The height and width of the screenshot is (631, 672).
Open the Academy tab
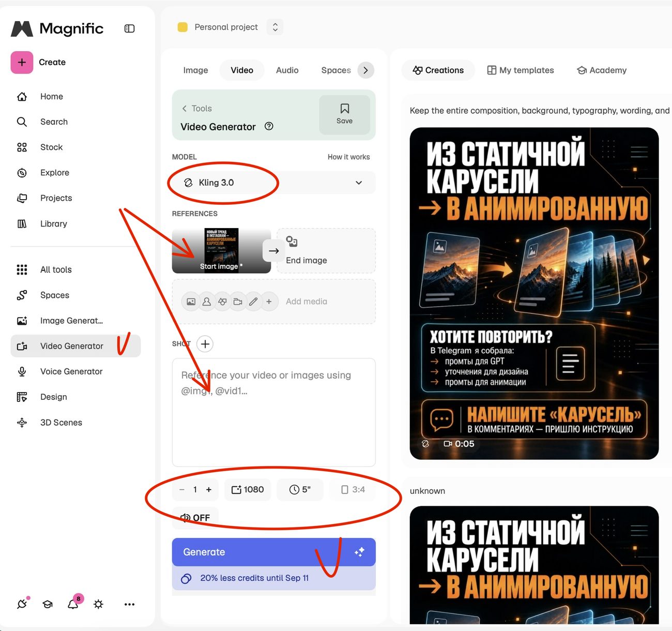602,70
